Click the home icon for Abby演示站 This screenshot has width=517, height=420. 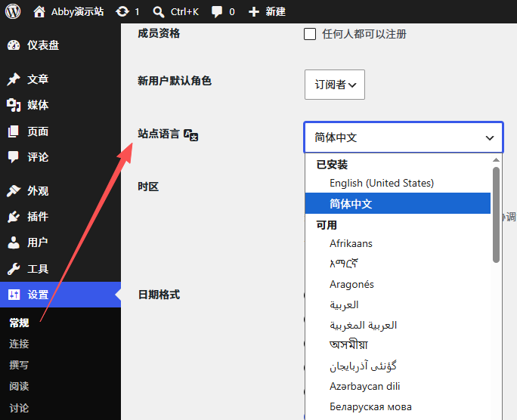tap(39, 12)
